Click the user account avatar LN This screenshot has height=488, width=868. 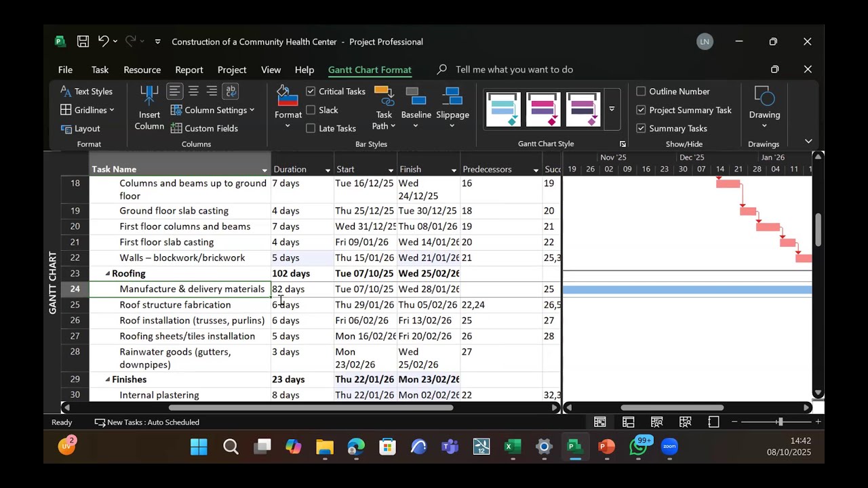coord(705,41)
